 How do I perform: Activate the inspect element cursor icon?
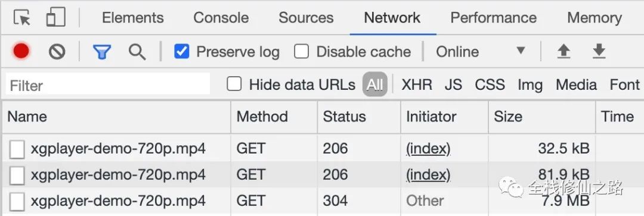coord(22,18)
